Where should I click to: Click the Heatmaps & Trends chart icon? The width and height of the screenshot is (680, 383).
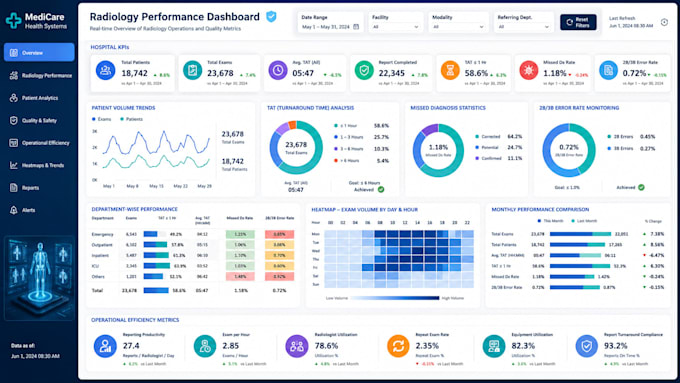(x=14, y=165)
